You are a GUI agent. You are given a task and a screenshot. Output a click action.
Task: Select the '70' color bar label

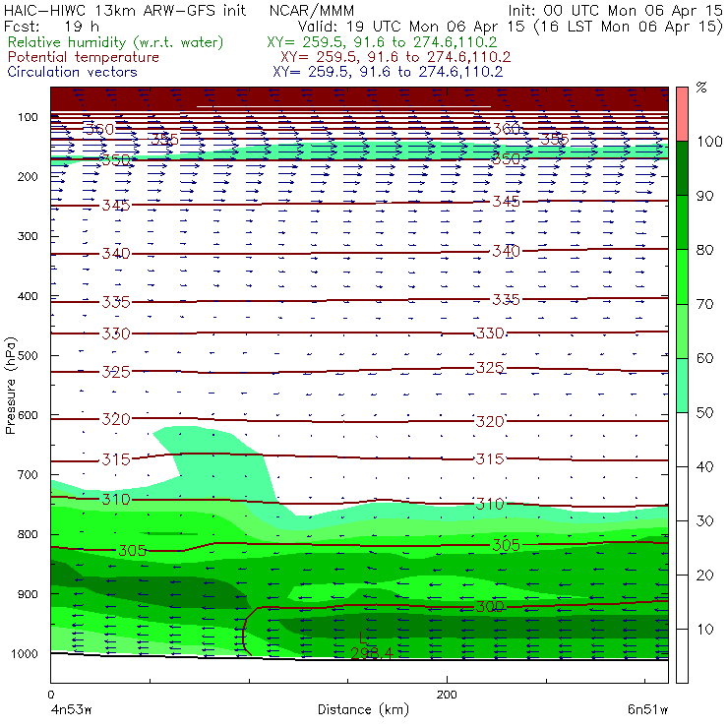[x=705, y=304]
